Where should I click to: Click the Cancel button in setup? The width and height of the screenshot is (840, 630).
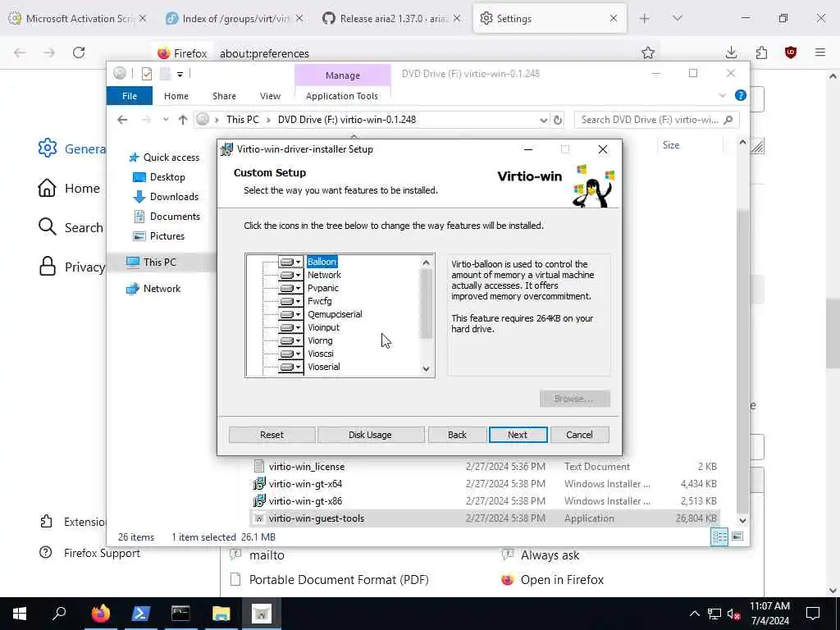(x=579, y=435)
